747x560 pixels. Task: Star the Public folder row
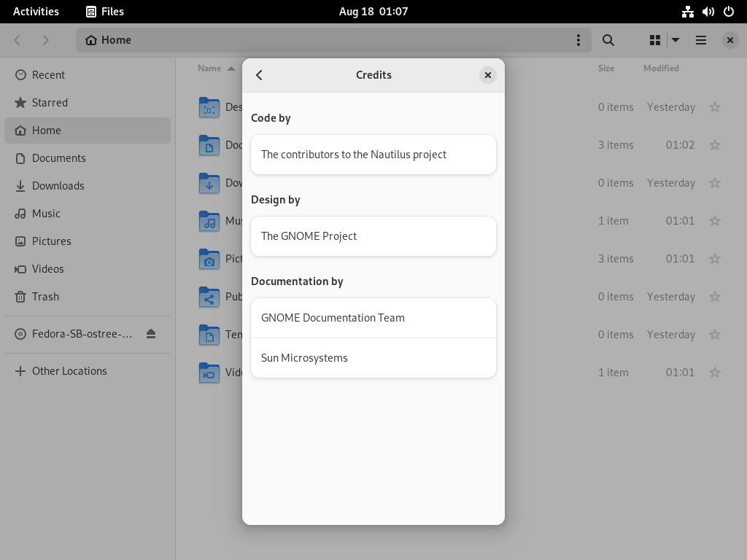click(715, 297)
